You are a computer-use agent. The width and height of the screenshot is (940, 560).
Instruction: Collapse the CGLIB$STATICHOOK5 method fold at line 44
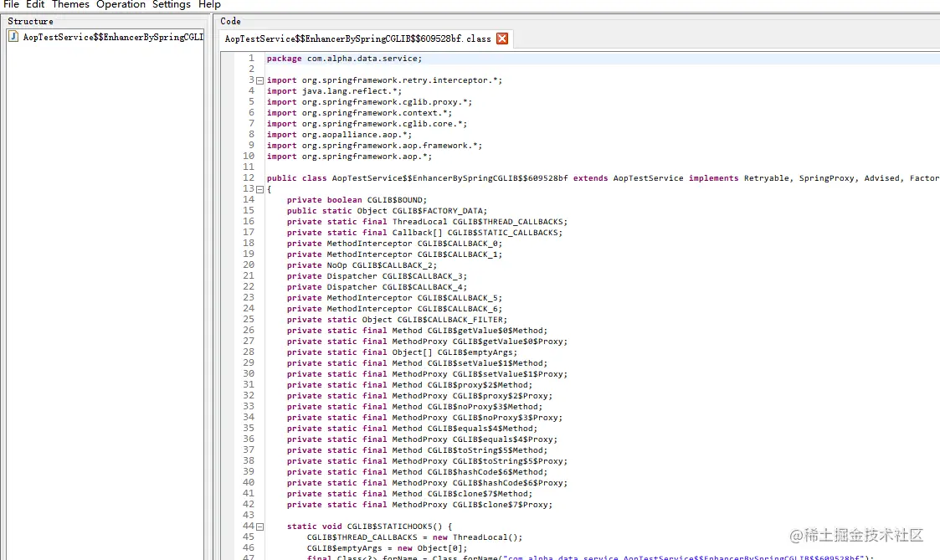[x=259, y=527]
